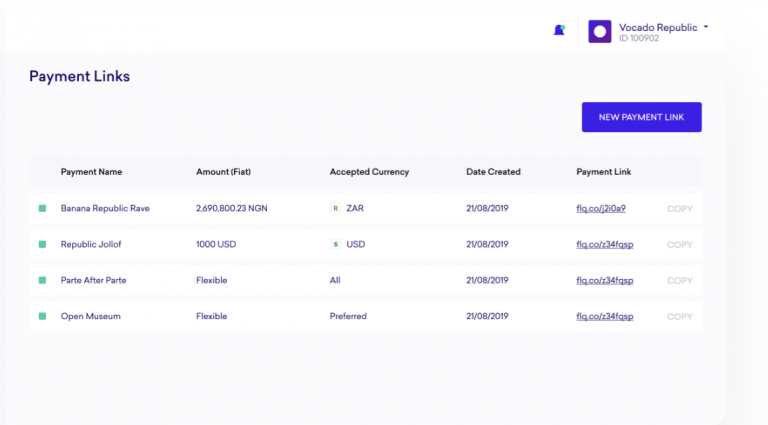Open the notifications bell icon

tap(559, 30)
